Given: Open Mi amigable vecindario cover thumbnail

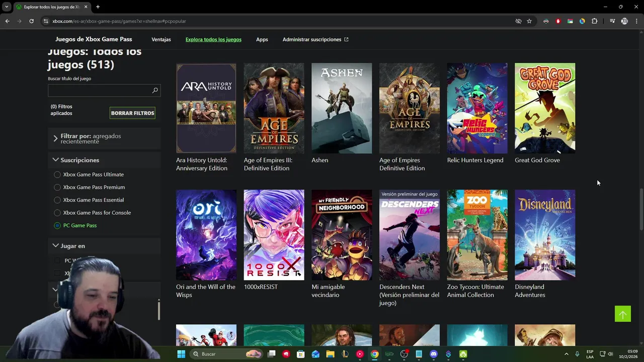Looking at the screenshot, I should (x=342, y=235).
